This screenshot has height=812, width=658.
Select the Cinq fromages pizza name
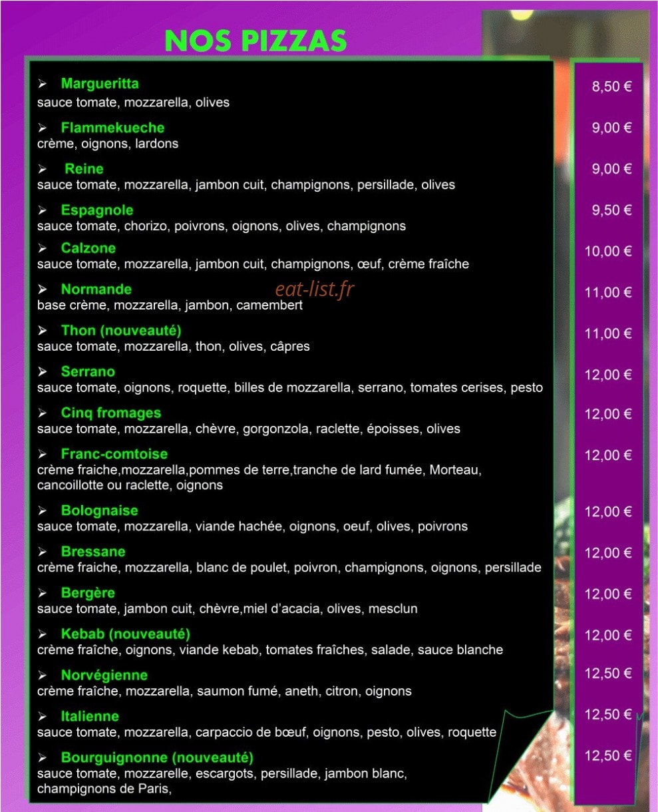tap(111, 413)
